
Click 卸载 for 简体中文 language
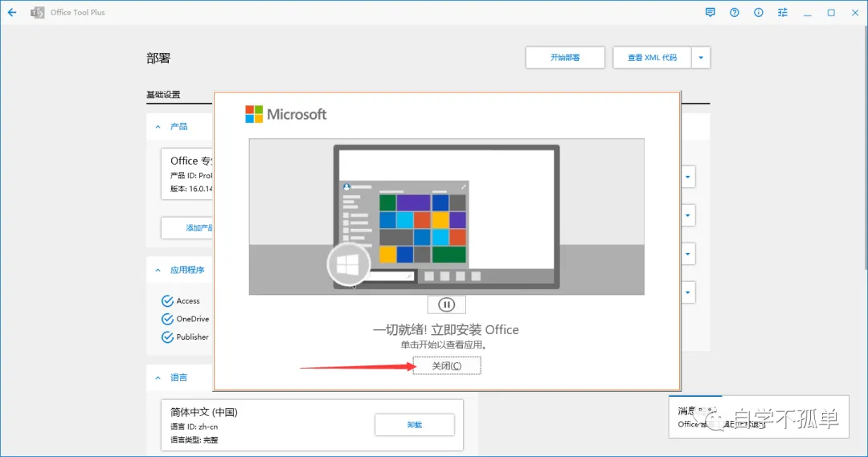tap(415, 425)
